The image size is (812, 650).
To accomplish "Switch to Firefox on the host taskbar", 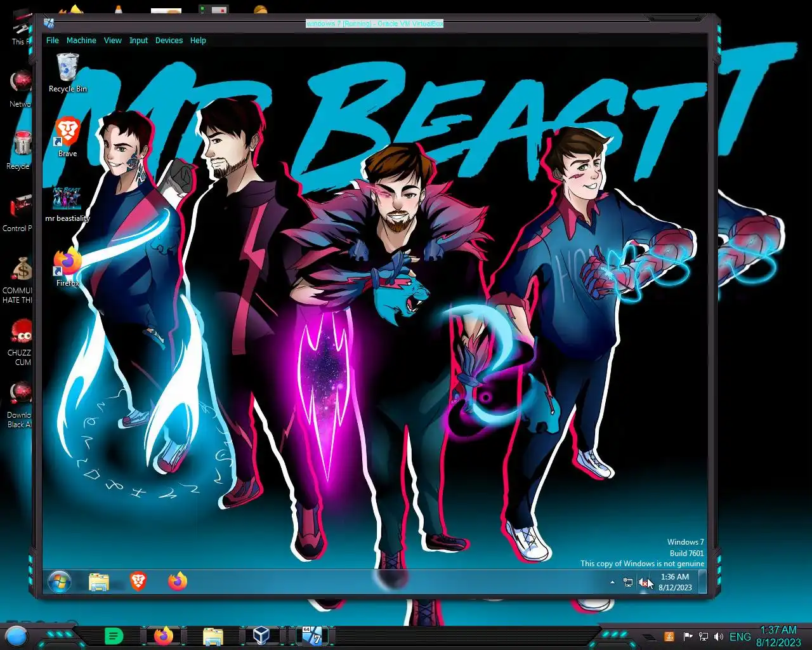I will 164,635.
